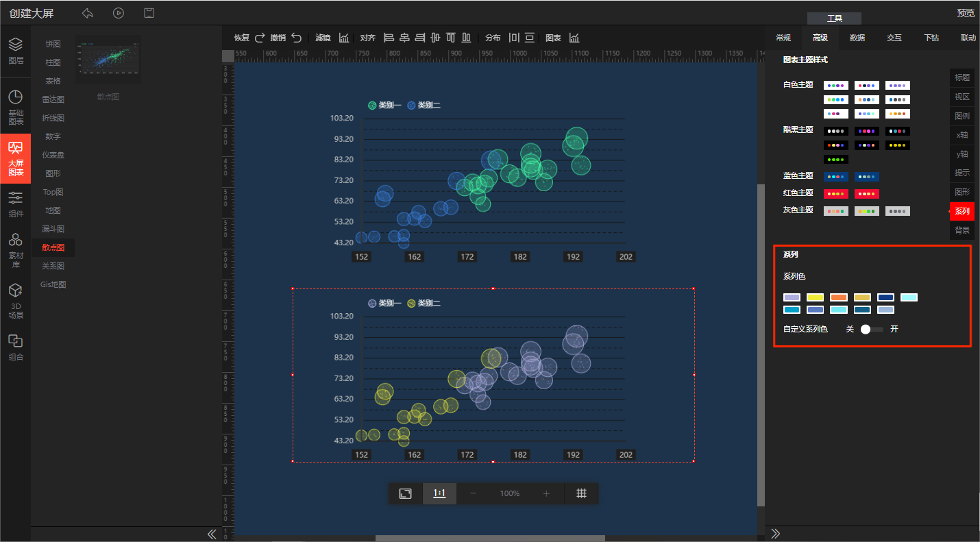The width and height of the screenshot is (980, 542).
Task: Apply the green-dots 酷黑主题 theme swatch
Action: 836,160
